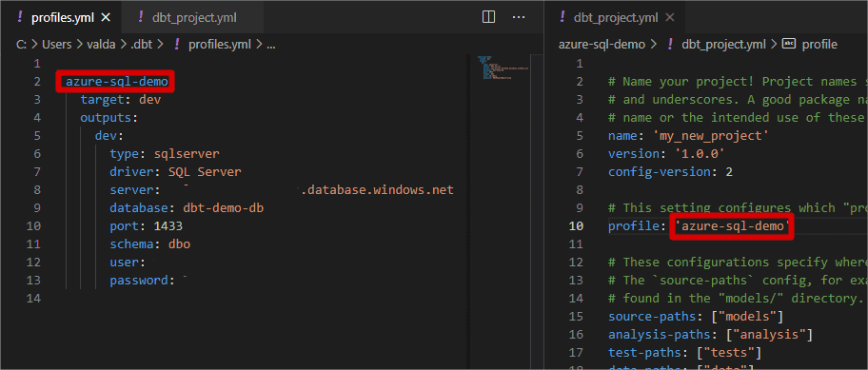This screenshot has width=868, height=370.
Task: Close the profiles.yml tab
Action: click(106, 18)
